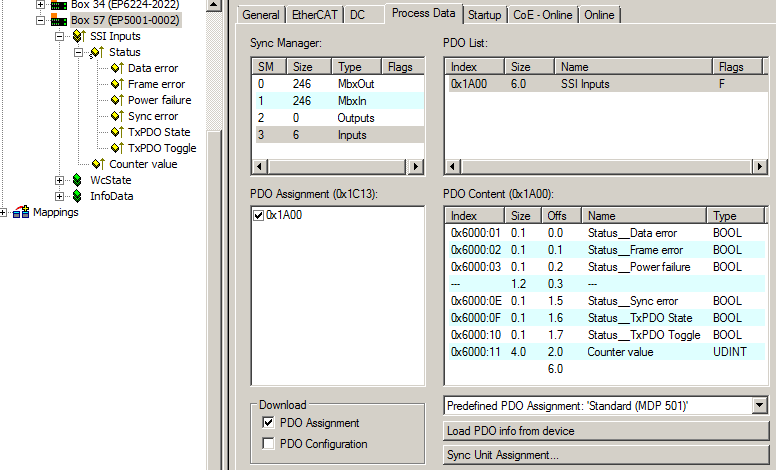
Task: Select Sync error in the tree
Action: (x=153, y=116)
